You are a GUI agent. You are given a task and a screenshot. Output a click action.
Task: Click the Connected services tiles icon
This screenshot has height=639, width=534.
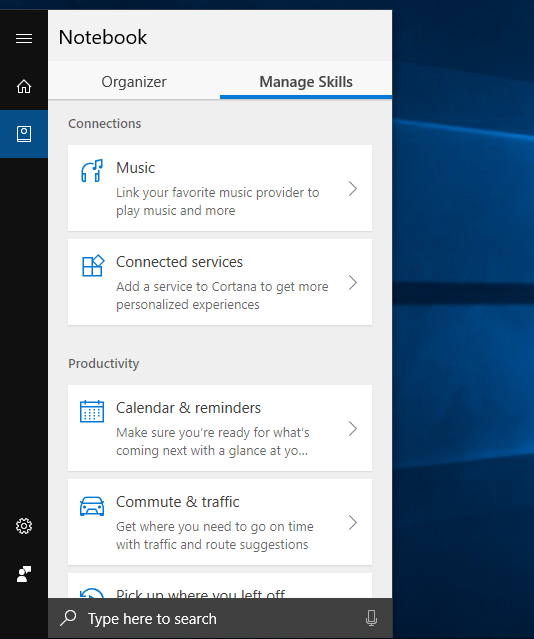pyautogui.click(x=93, y=265)
